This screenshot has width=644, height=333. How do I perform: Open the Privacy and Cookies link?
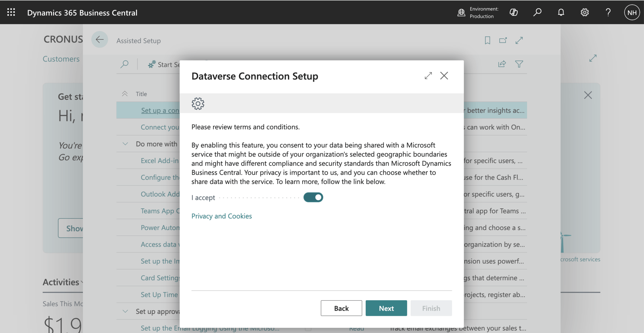point(221,216)
